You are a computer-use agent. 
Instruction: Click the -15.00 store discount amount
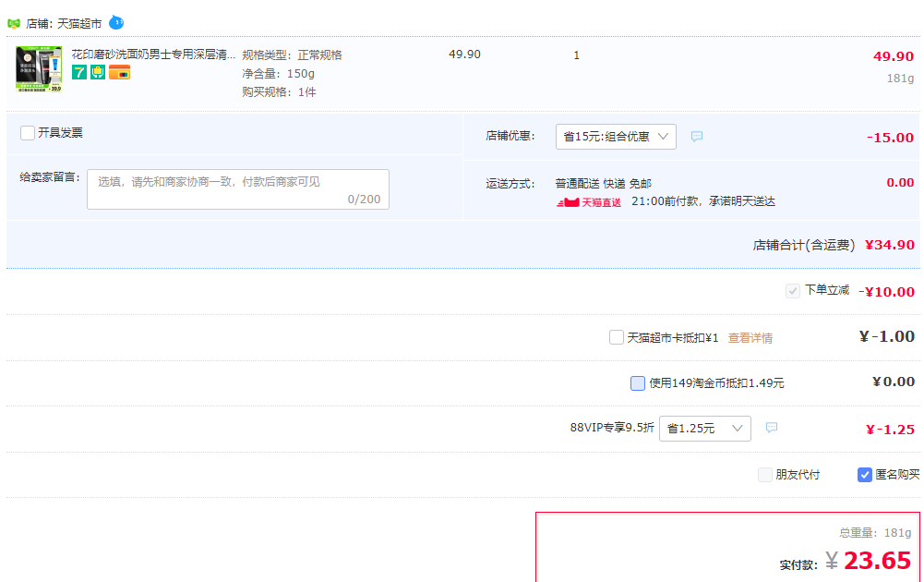[890, 138]
